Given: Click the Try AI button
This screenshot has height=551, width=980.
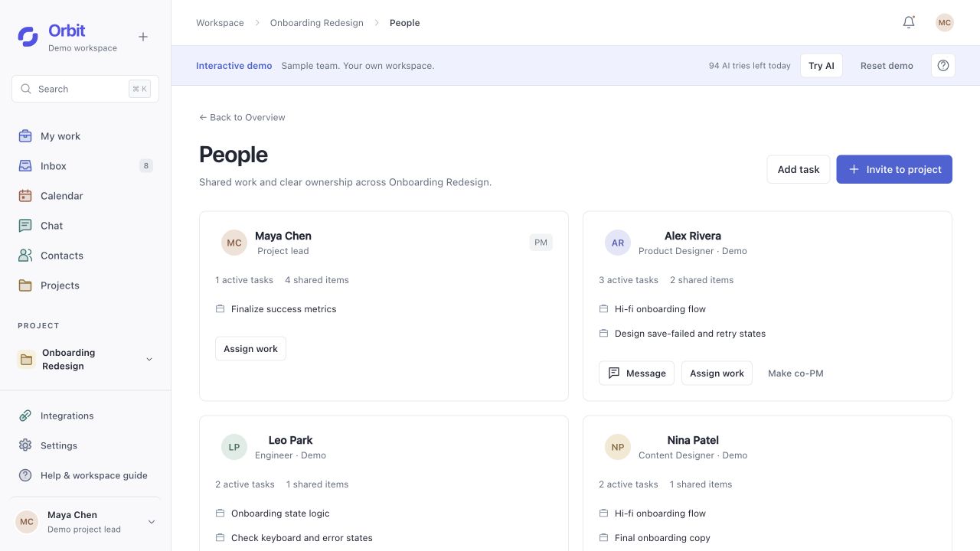Looking at the screenshot, I should (822, 66).
